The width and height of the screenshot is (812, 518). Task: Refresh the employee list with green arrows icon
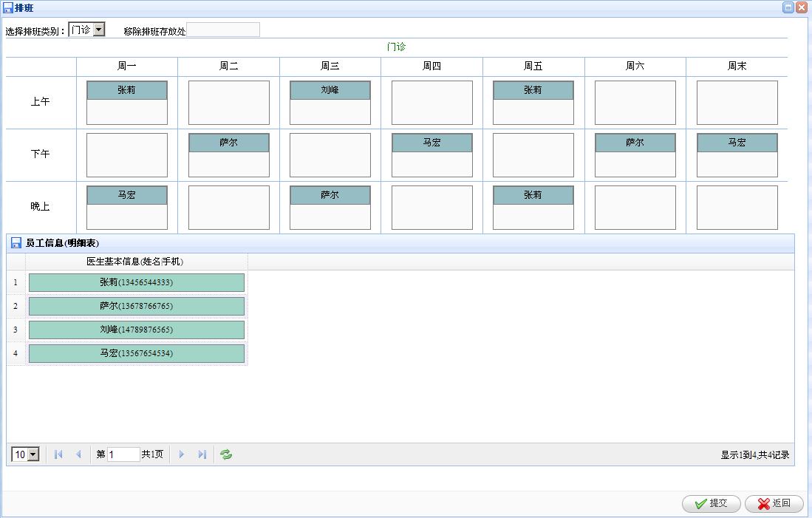(226, 454)
